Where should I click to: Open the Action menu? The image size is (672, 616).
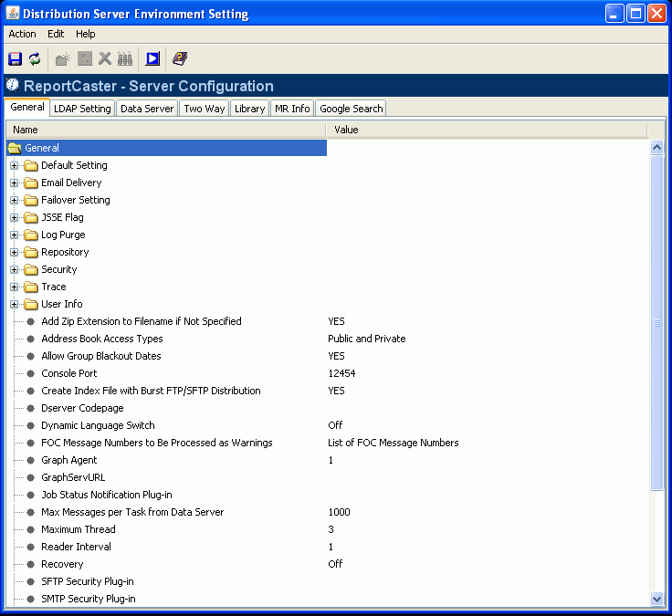[x=22, y=34]
